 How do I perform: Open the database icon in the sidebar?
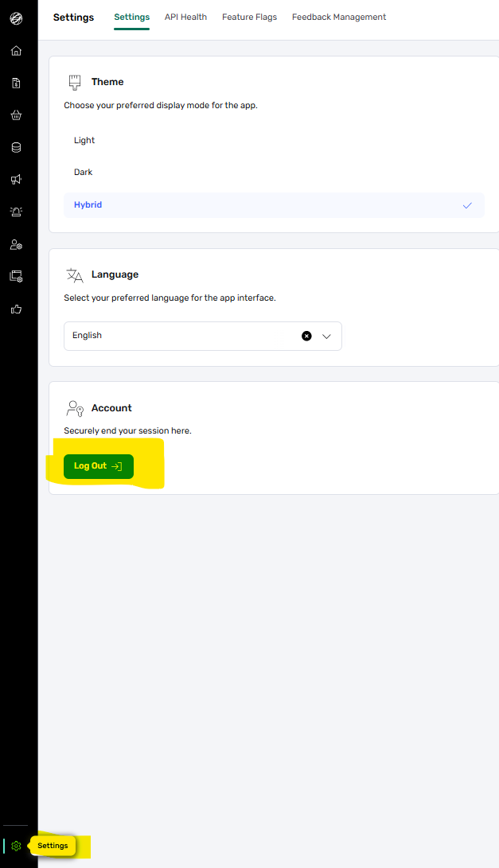coord(16,147)
